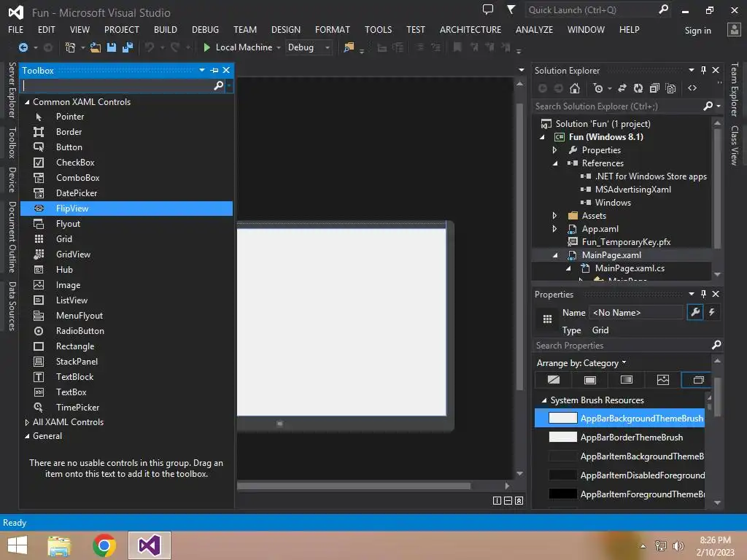Toggle auto hide pin on Solution Explorer
The image size is (747, 560).
pos(703,71)
